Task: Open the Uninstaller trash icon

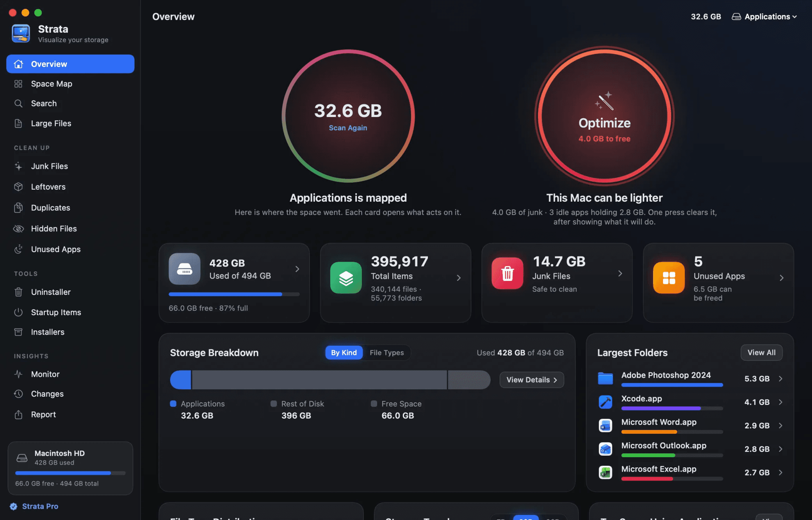Action: pos(18,292)
